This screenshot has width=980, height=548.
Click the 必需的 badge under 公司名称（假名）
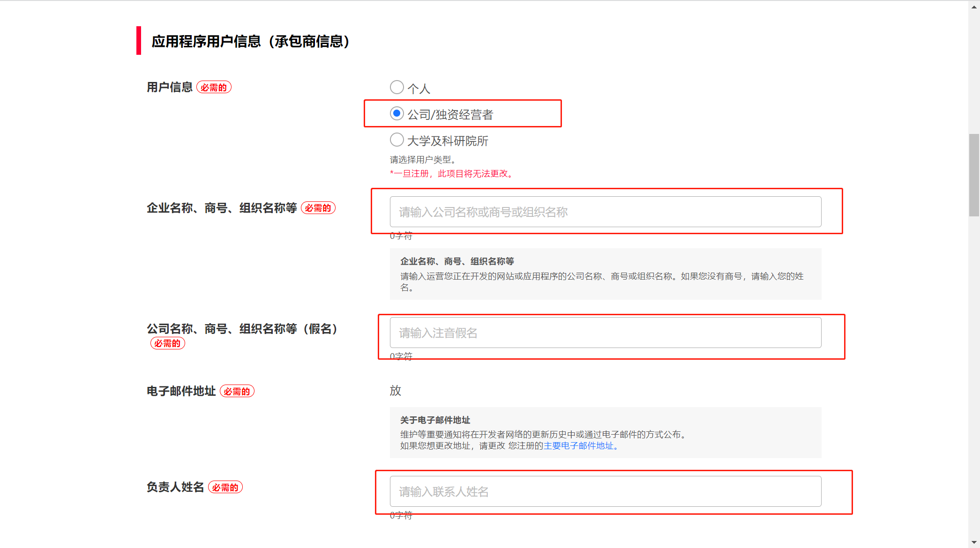[167, 343]
